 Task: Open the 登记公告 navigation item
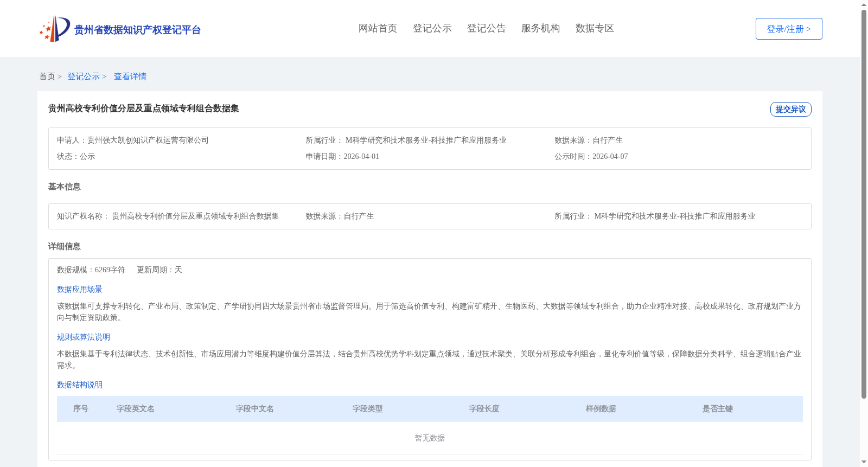pyautogui.click(x=486, y=28)
